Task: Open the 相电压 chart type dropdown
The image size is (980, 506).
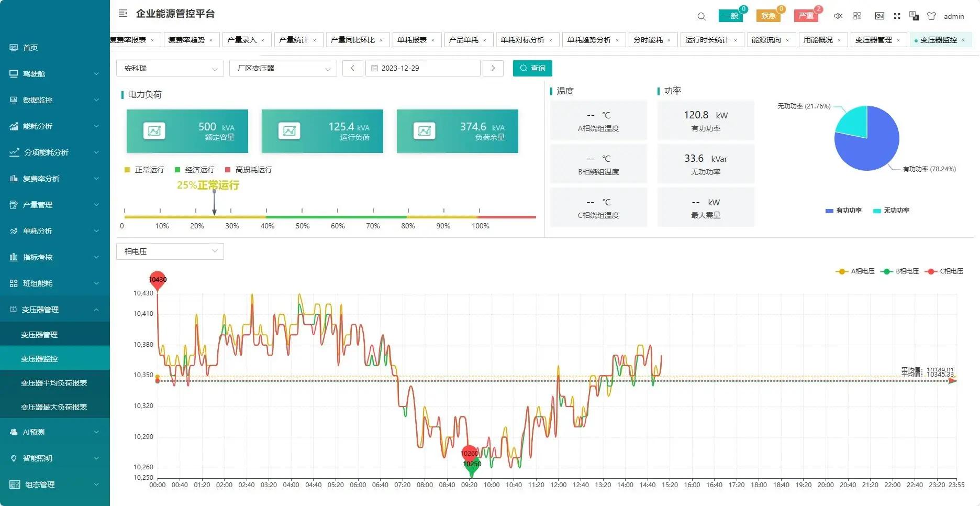Action: [x=170, y=251]
